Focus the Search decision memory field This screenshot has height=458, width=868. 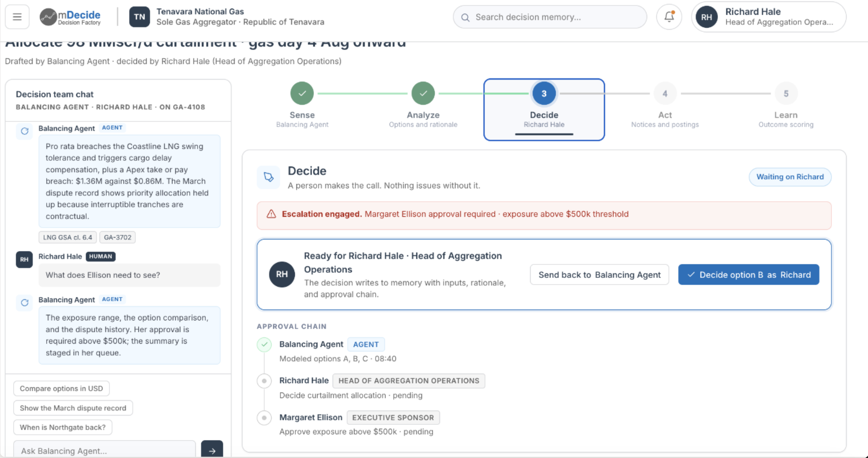pyautogui.click(x=550, y=17)
